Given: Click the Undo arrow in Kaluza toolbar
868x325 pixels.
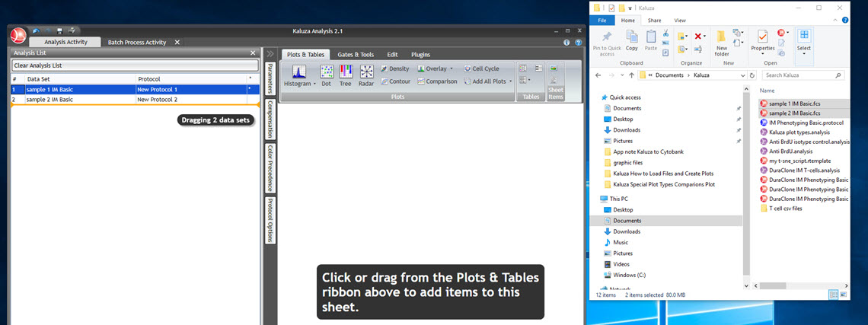Looking at the screenshot, I should [37, 30].
